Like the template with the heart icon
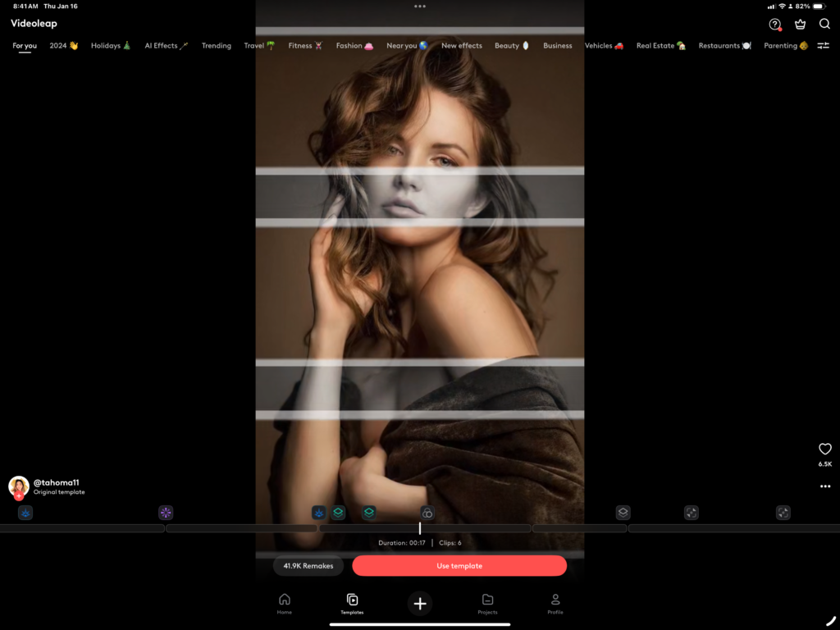The image size is (840, 630). click(825, 449)
